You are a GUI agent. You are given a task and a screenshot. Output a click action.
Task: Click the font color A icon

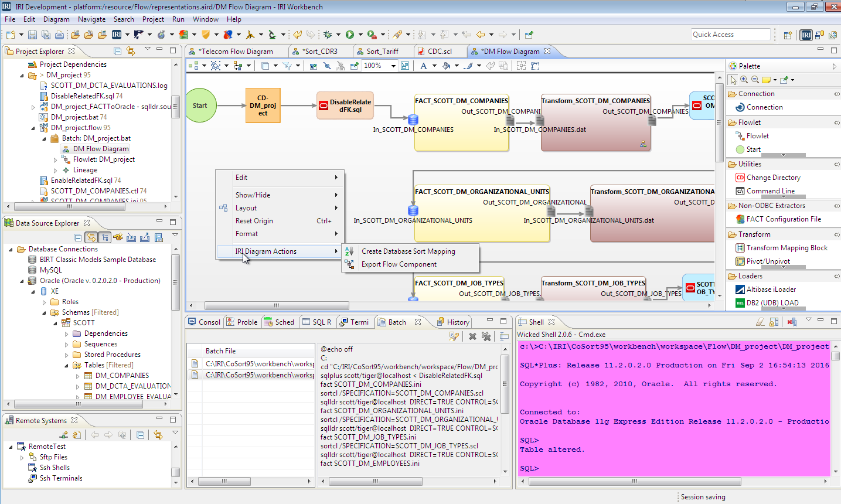point(424,66)
